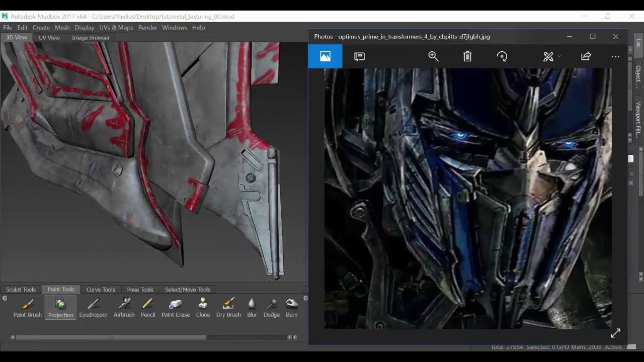The image size is (644, 362).
Task: Open the Windows menu
Action: coord(175,27)
